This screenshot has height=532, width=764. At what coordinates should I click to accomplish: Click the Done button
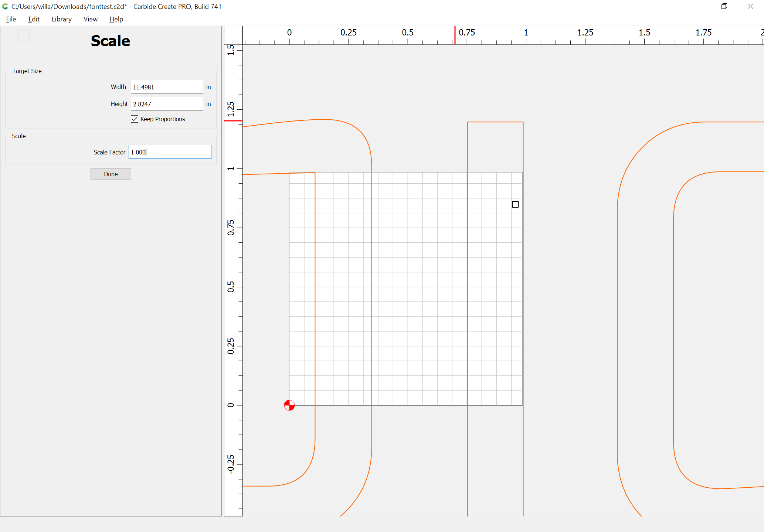pos(111,174)
